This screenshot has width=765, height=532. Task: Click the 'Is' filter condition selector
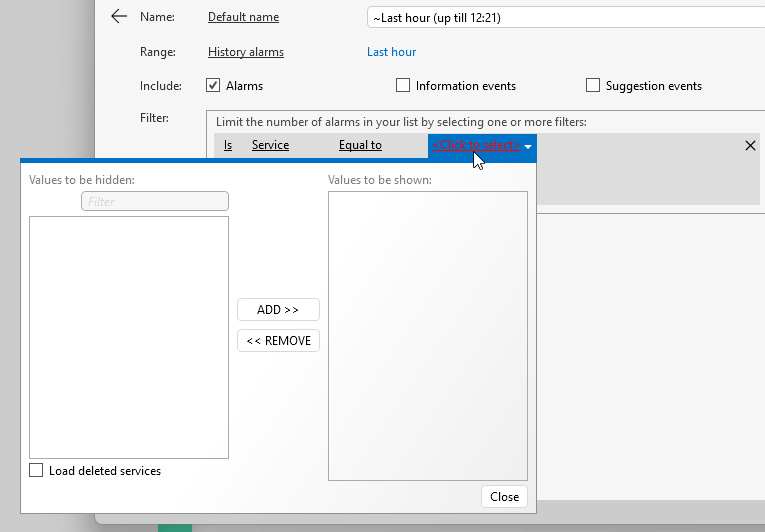tap(228, 146)
